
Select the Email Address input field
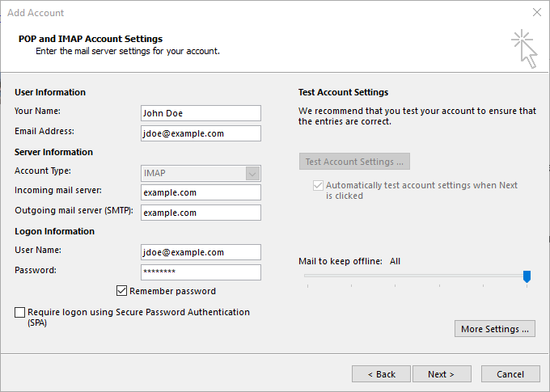click(201, 133)
